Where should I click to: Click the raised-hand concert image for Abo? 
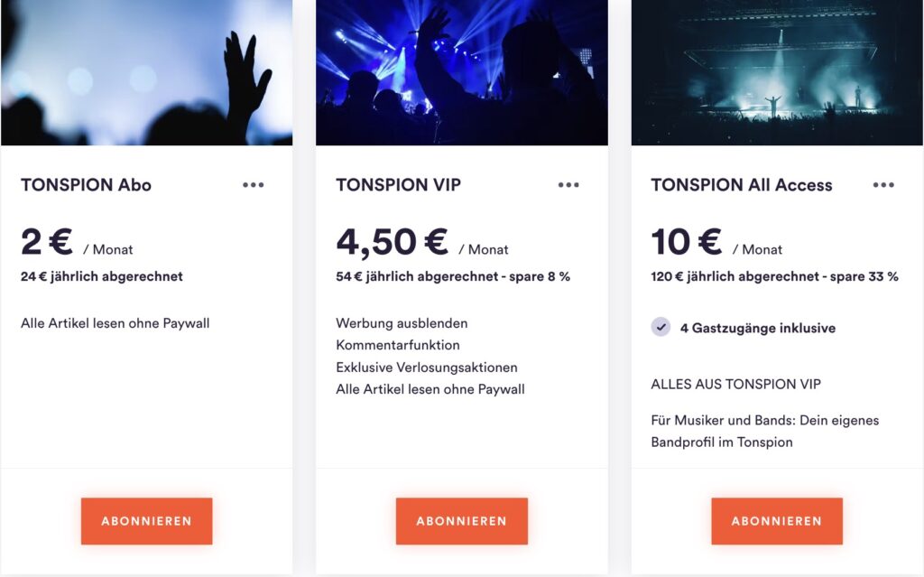[x=146, y=72]
